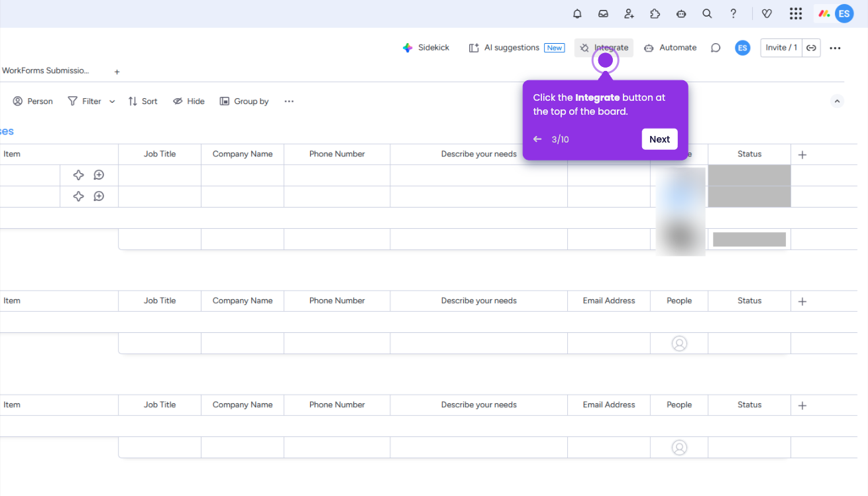The width and height of the screenshot is (868, 496).
Task: Filter by Person
Action: 33,101
